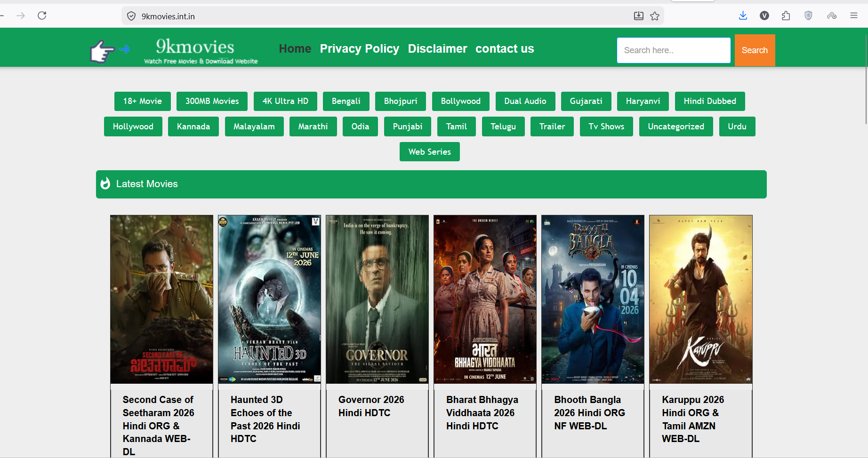The width and height of the screenshot is (868, 458).
Task: Open site security shield icon in address bar
Action: point(131,16)
